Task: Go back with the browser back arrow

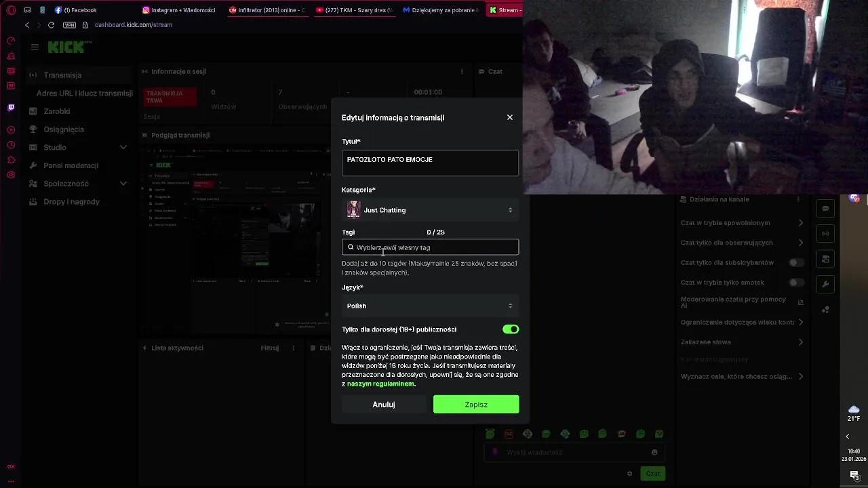Action: click(x=27, y=25)
